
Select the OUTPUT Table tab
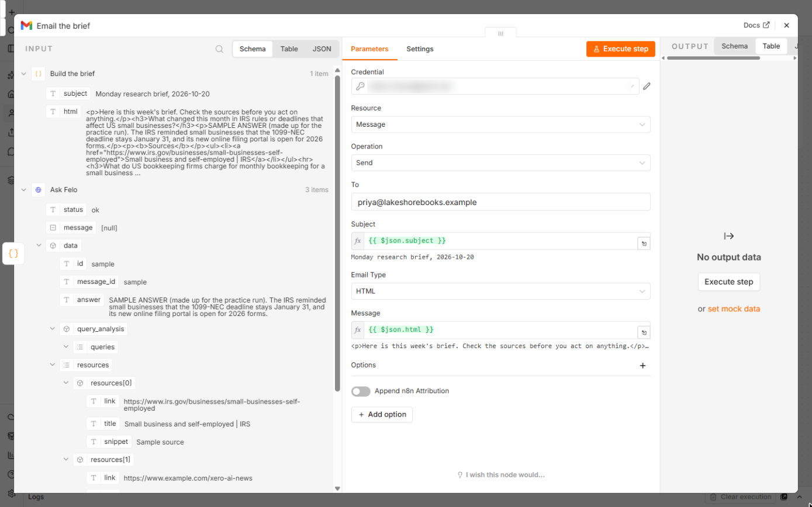tap(771, 46)
